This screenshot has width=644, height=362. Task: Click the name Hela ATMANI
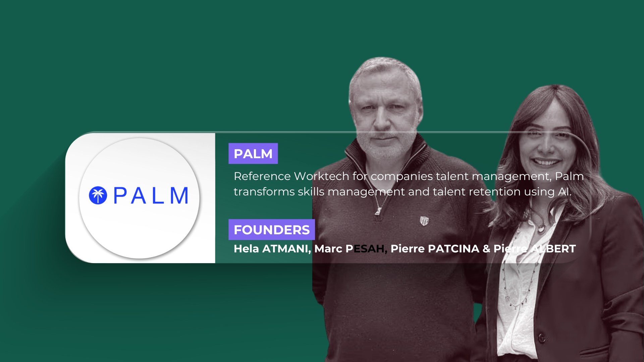tap(272, 249)
